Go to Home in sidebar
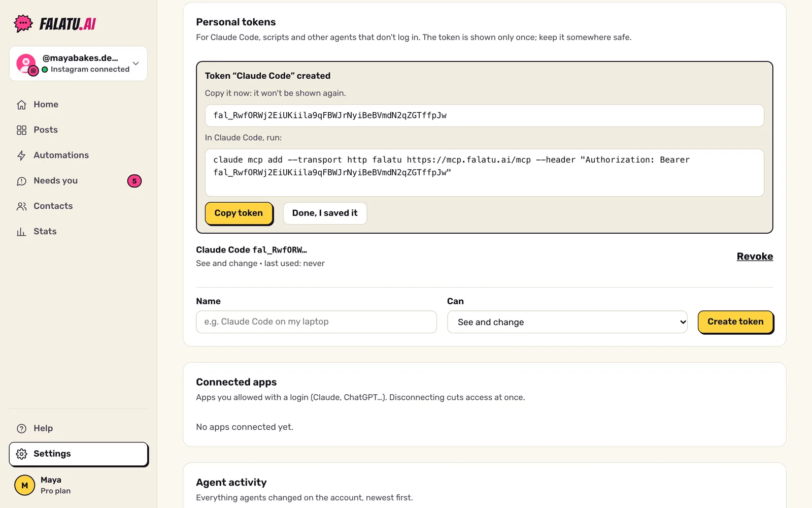Viewport: 812px width, 508px height. (x=79, y=105)
